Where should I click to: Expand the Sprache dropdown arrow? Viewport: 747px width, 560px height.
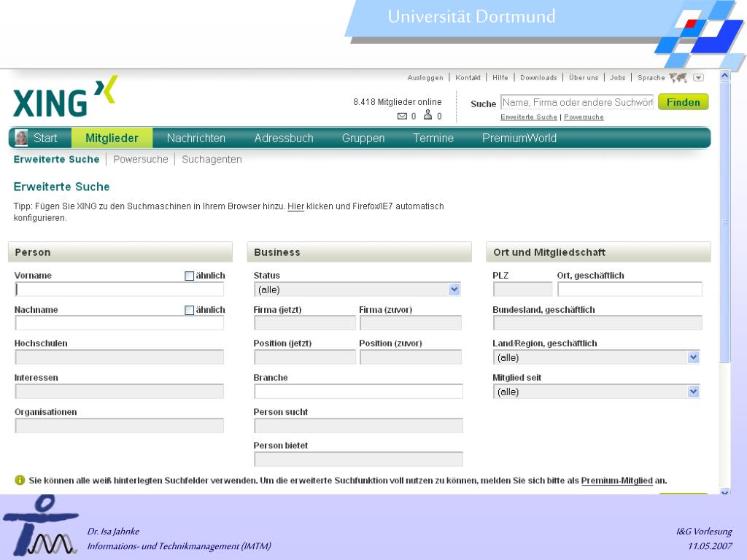point(698,77)
